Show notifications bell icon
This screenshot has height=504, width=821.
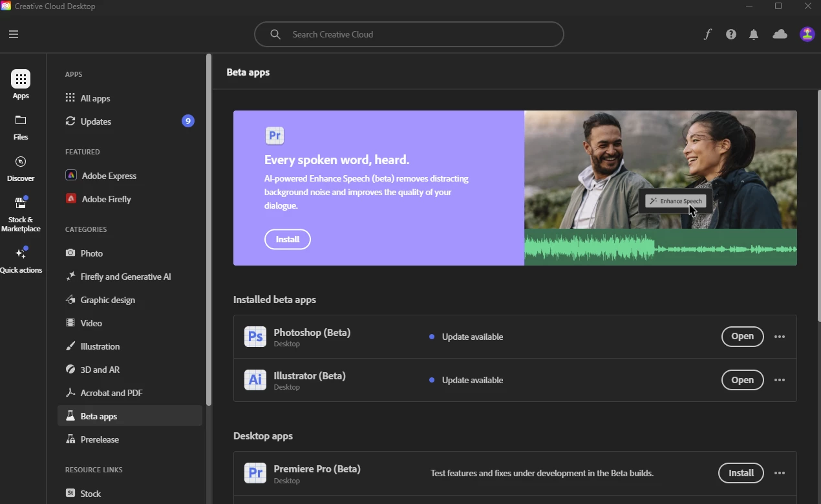(x=754, y=34)
